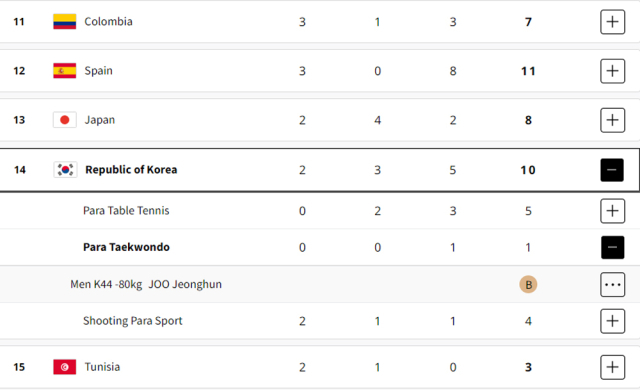Select the Para Table Tennis label
The image size is (640, 390).
click(x=126, y=211)
